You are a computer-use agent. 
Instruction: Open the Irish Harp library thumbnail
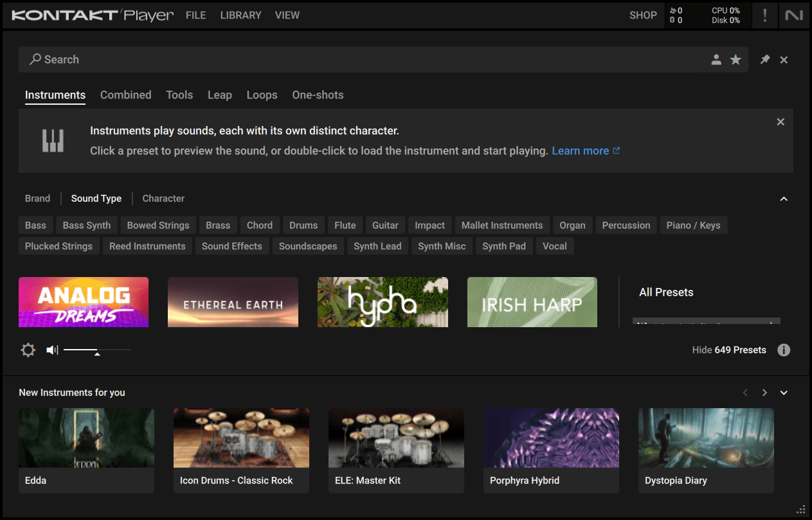tap(532, 302)
